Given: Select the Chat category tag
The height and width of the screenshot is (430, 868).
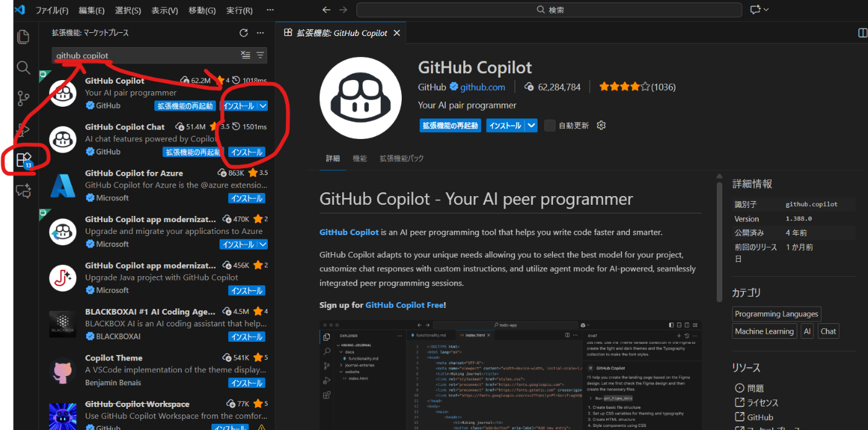Looking at the screenshot, I should [x=828, y=331].
